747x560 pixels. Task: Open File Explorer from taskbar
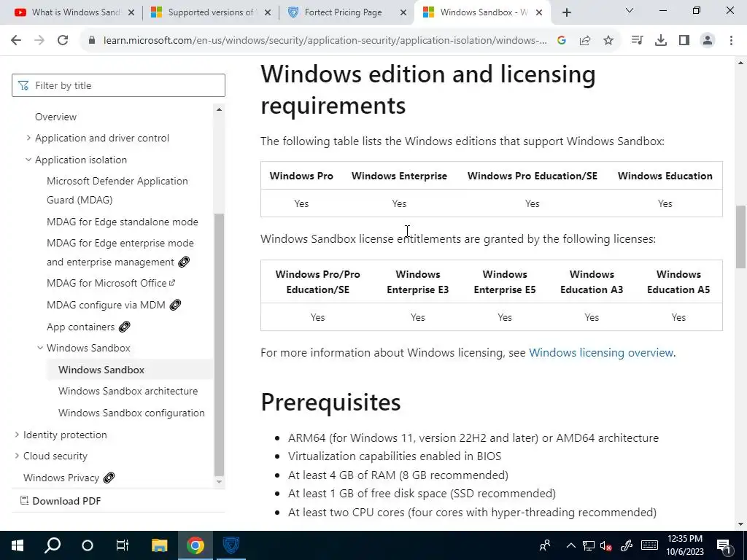pyautogui.click(x=160, y=545)
